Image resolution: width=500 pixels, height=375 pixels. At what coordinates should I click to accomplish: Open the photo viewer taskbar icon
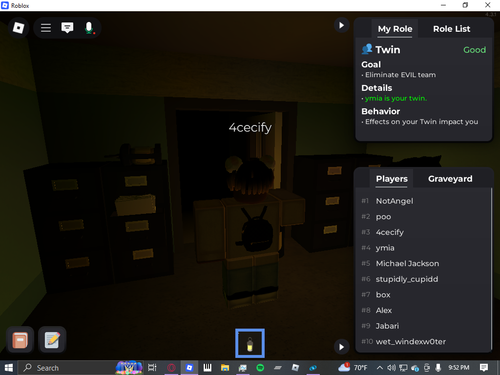pyautogui.click(x=243, y=368)
